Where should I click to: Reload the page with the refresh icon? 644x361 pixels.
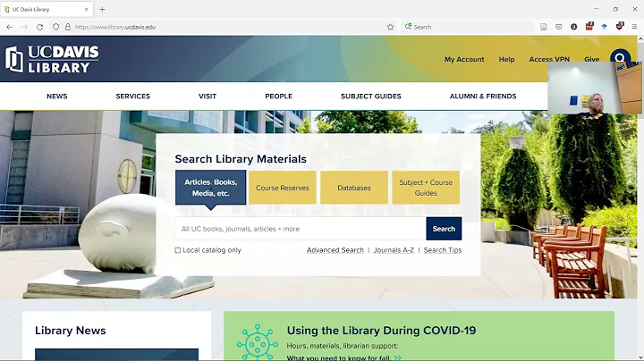(40, 27)
